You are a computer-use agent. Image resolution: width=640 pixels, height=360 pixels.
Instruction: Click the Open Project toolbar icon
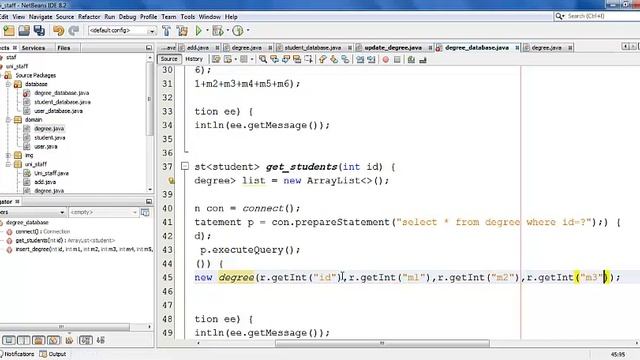point(24,31)
